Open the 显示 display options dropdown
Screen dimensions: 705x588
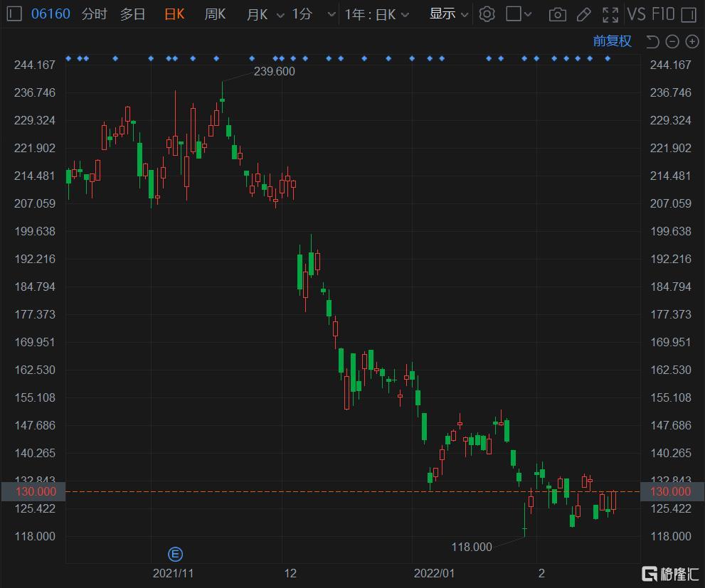(449, 14)
